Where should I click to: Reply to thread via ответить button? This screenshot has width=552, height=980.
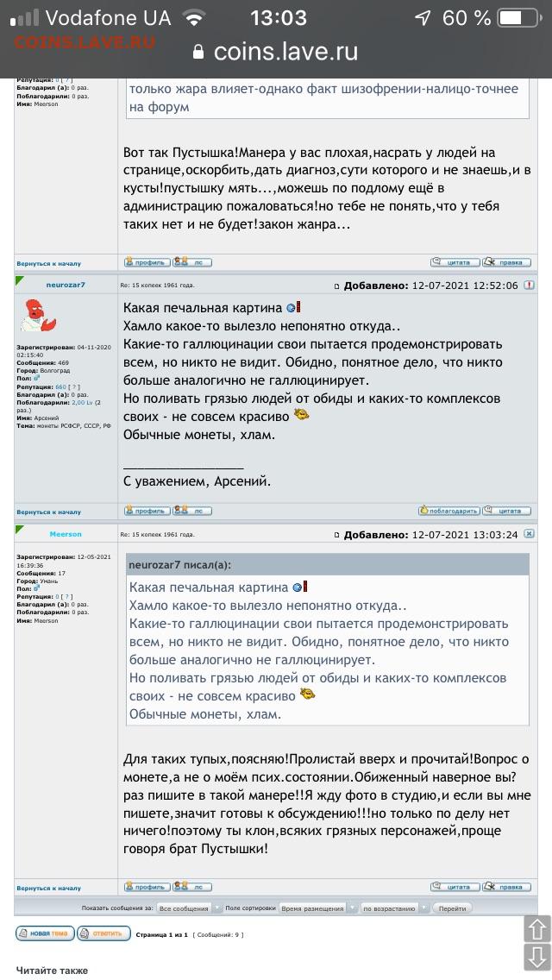(x=103, y=933)
